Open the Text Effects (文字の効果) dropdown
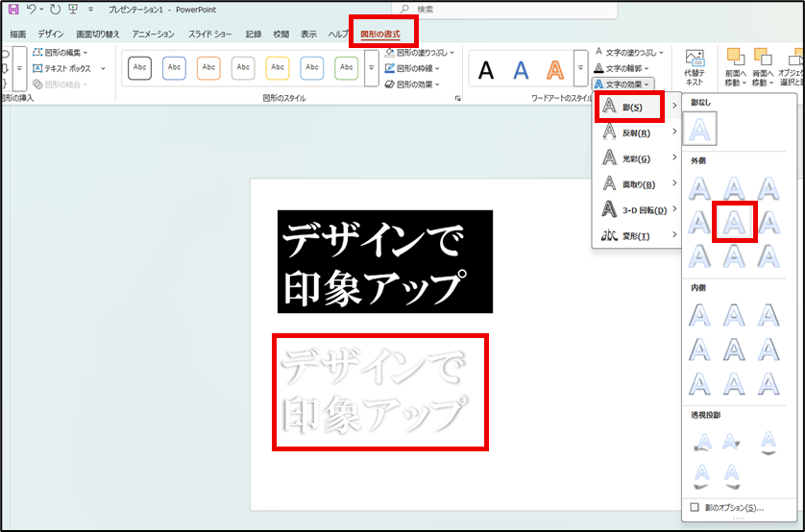Viewport: 805px width, 532px height. 624,85
